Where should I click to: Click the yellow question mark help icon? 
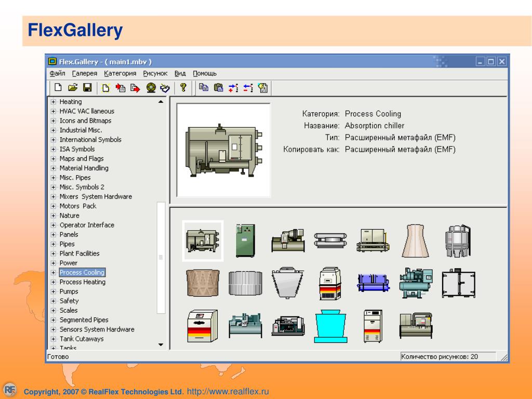(x=183, y=87)
